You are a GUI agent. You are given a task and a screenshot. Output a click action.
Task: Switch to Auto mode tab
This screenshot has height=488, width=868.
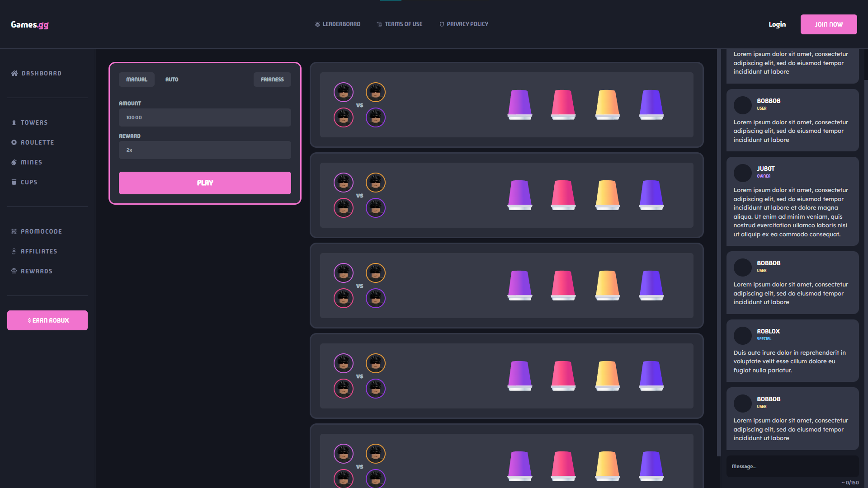172,80
